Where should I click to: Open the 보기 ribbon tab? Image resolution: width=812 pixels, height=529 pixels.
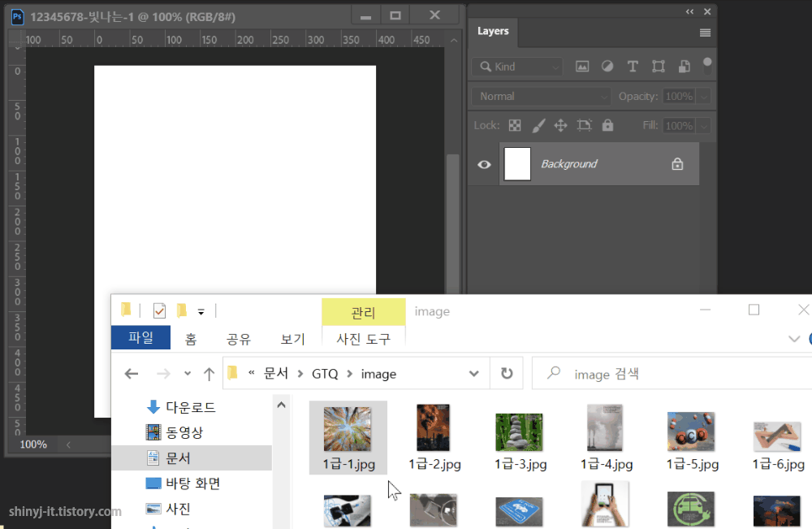[292, 339]
